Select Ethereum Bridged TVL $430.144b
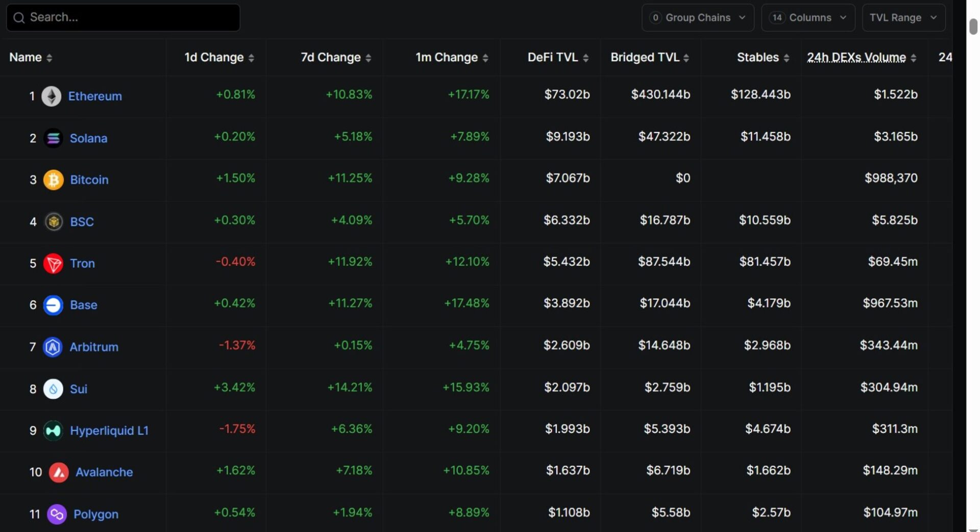980x532 pixels. pos(660,94)
